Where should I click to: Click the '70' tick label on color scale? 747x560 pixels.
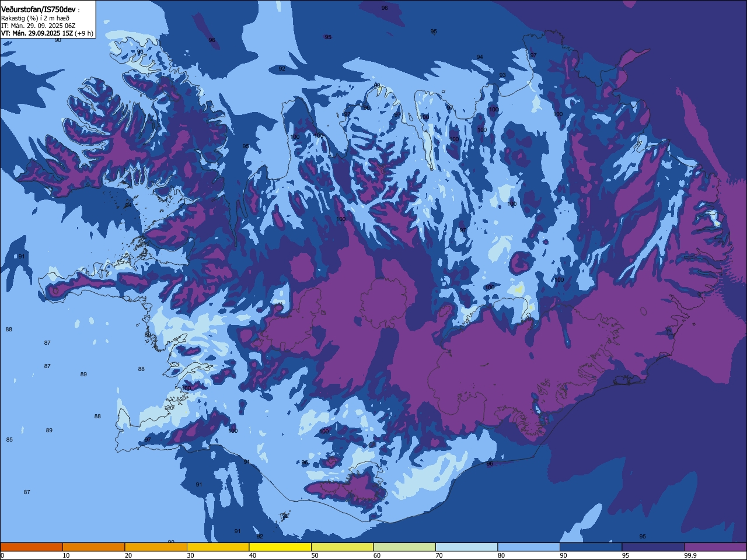pos(439,556)
